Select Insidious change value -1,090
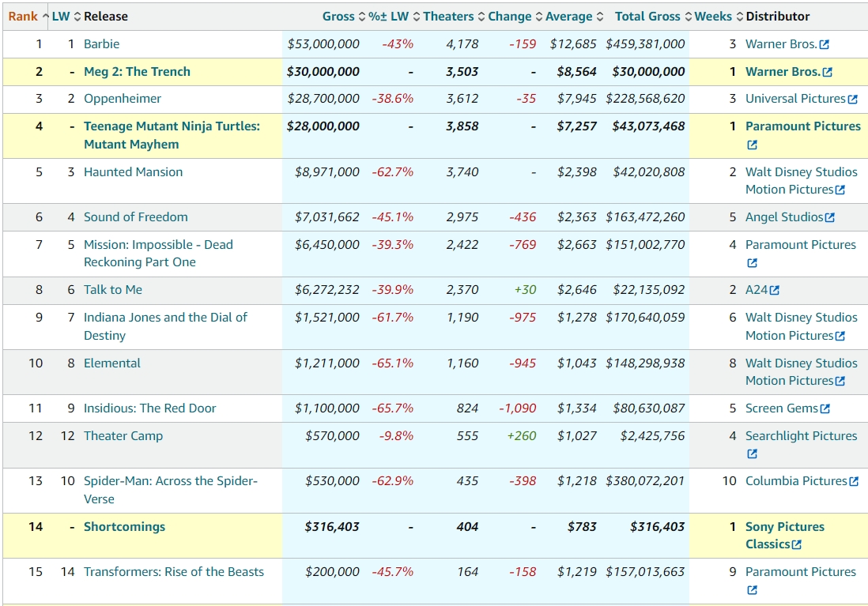868x606 pixels. tap(518, 408)
